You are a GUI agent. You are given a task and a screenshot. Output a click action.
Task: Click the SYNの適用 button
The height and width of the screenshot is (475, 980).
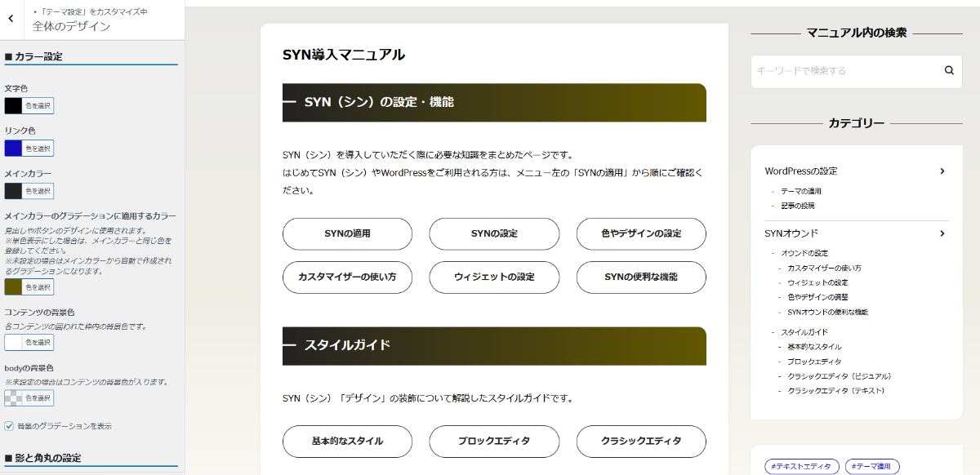[347, 233]
